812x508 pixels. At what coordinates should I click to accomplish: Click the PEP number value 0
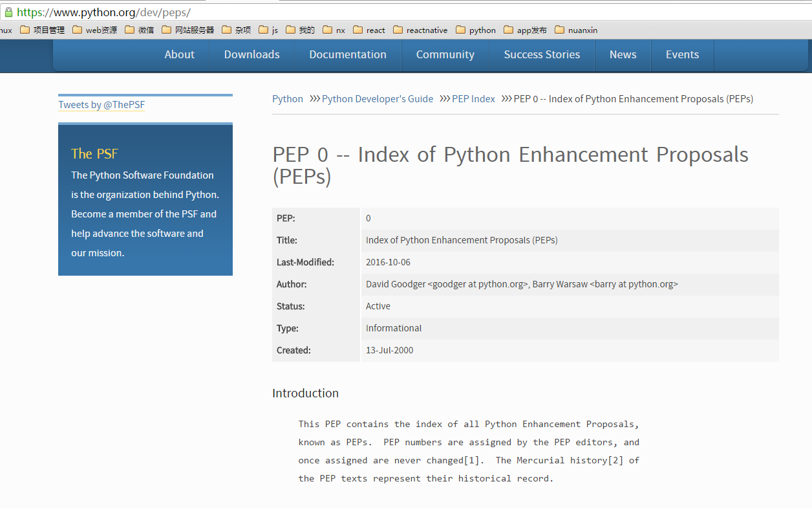369,218
